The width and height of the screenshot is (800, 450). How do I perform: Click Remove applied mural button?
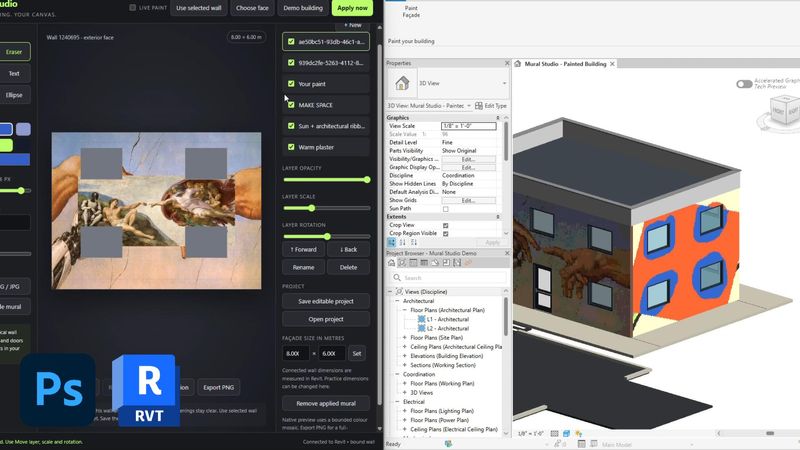click(x=326, y=403)
